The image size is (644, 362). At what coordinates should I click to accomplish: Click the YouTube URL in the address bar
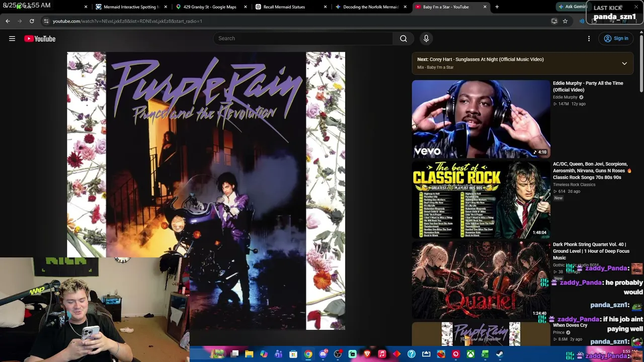[x=127, y=21]
